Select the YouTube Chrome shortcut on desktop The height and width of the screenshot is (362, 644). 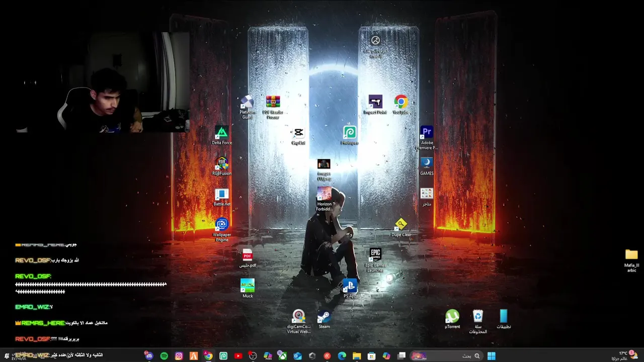click(401, 105)
